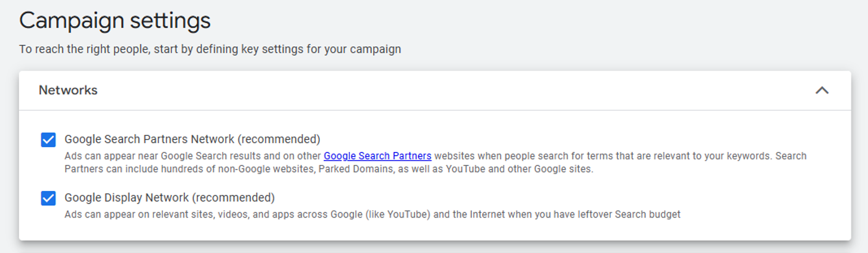Viewport: 868px width, 253px height.
Task: Click the Campaign settings page heading
Action: pos(115,21)
